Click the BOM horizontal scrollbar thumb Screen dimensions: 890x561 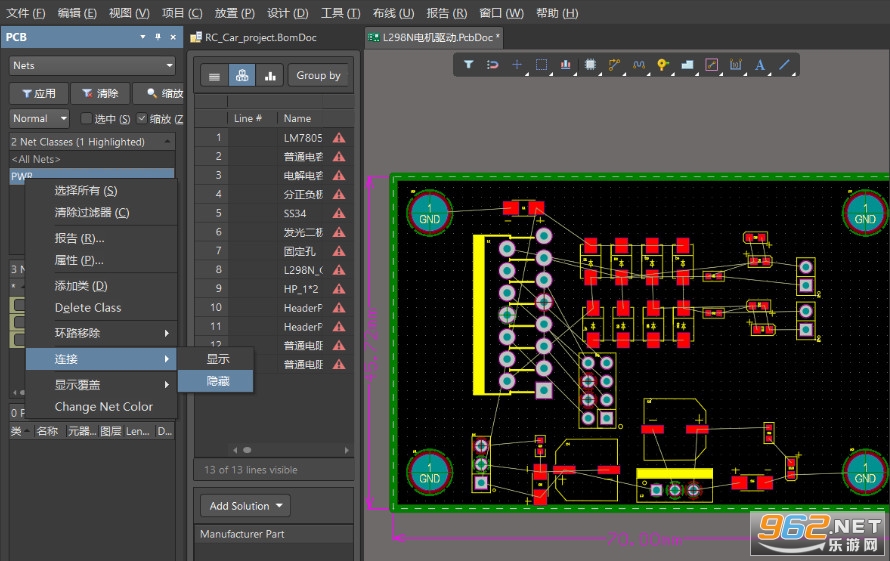(247, 450)
